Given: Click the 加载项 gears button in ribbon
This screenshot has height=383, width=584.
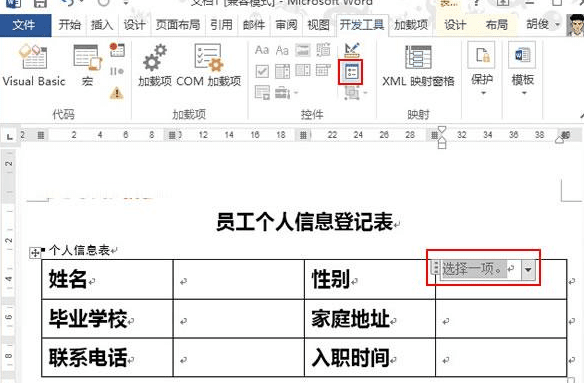Looking at the screenshot, I should tap(155, 66).
